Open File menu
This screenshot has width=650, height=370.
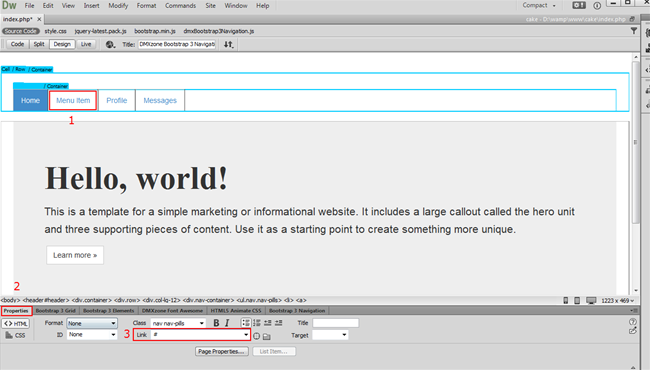(x=29, y=5)
